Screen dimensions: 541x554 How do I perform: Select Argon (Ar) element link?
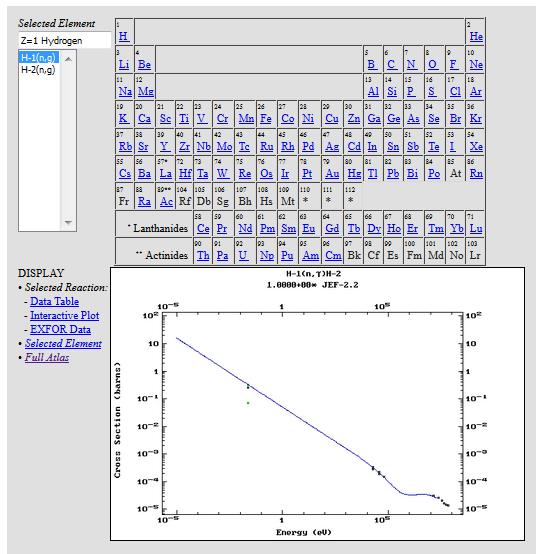click(x=476, y=92)
